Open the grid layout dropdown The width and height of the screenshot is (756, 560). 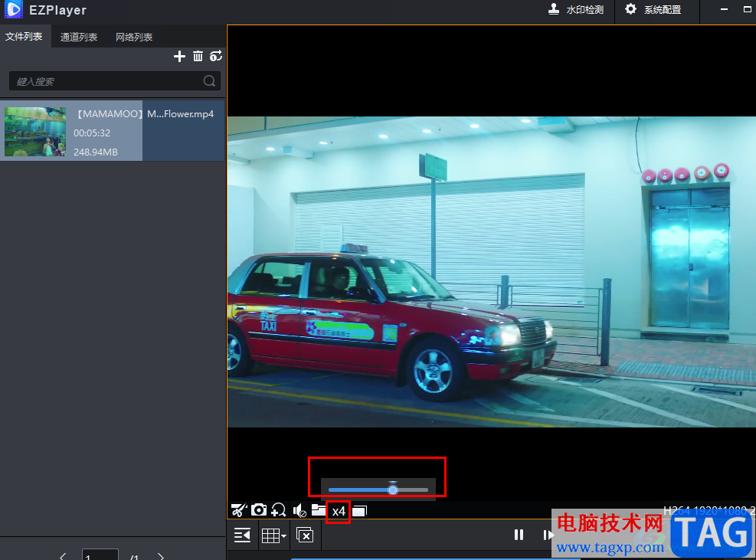coord(274,535)
